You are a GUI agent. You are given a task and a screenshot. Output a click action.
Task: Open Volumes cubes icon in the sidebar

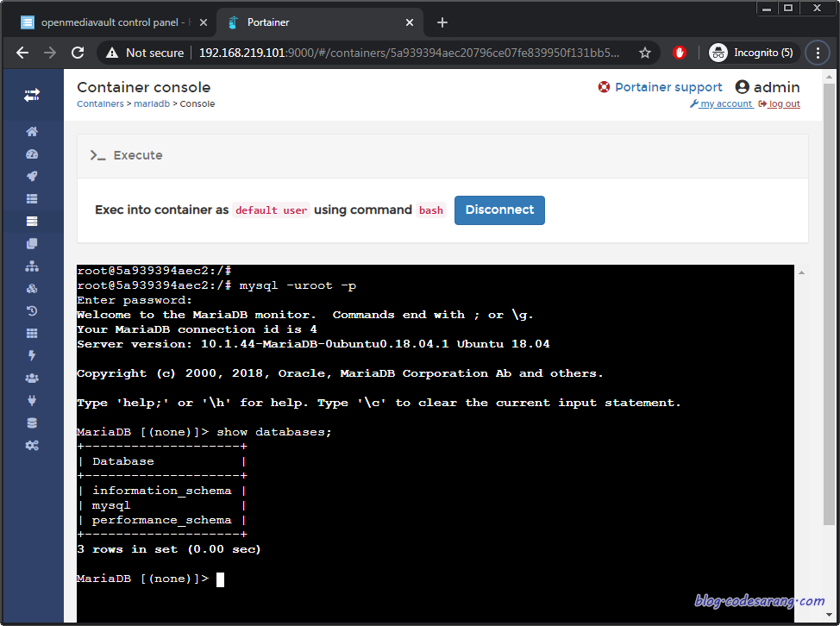click(32, 289)
